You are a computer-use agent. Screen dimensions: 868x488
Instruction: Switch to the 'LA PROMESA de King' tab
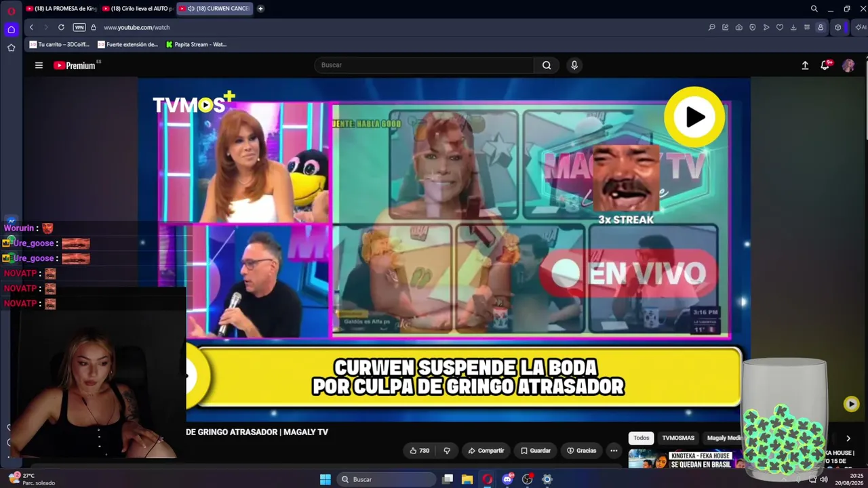tap(61, 9)
